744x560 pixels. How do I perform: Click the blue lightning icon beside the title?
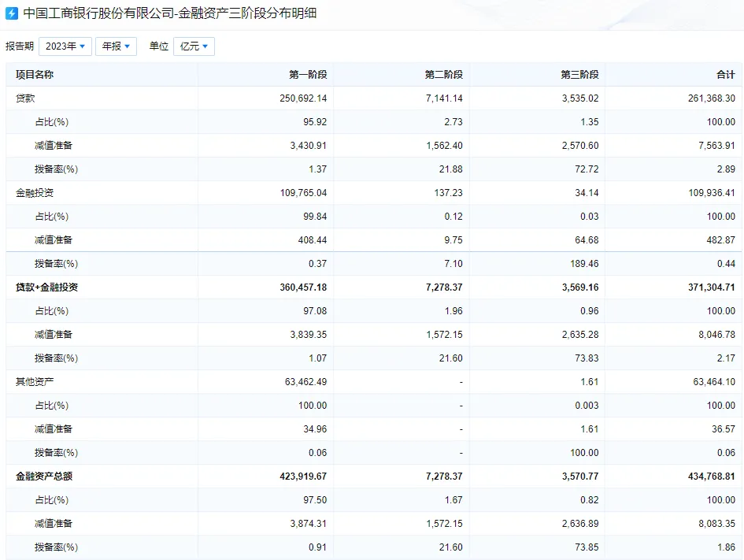pos(12,13)
